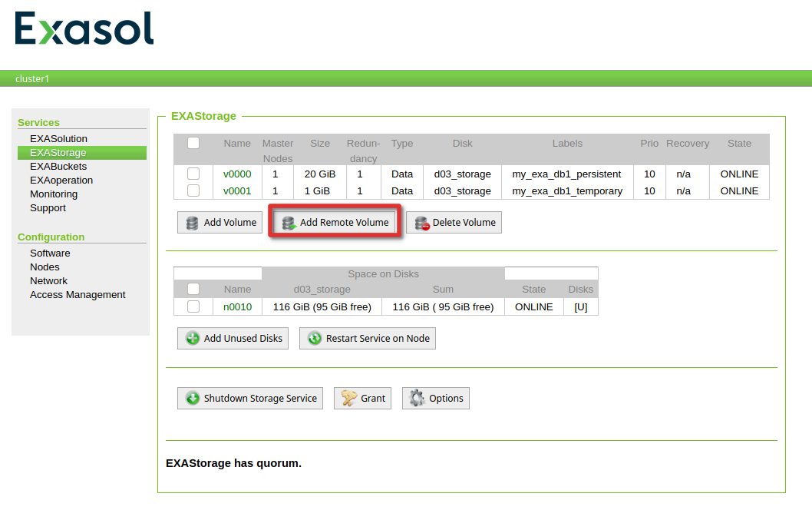Open the Grant permissions button
Viewport: 812px width, 530px height.
[x=362, y=399]
